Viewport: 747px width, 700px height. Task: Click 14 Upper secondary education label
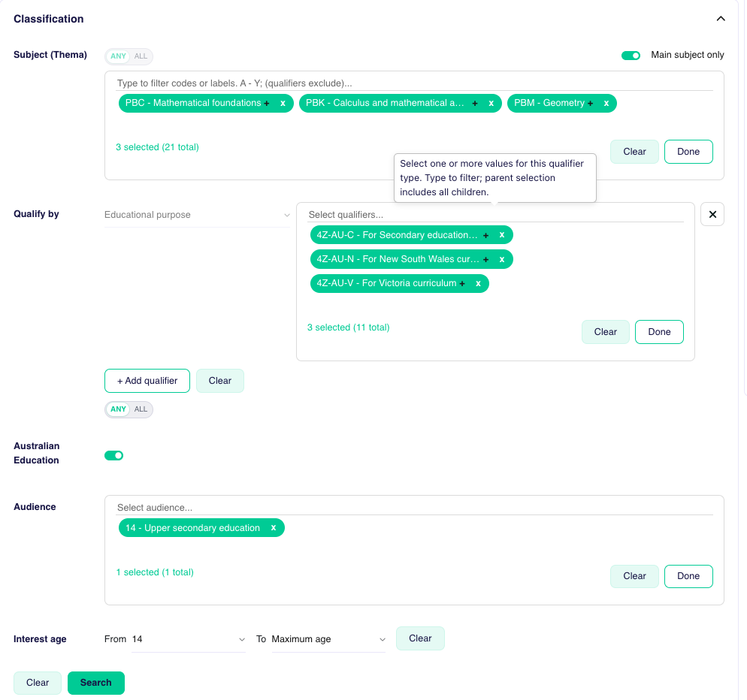[192, 528]
